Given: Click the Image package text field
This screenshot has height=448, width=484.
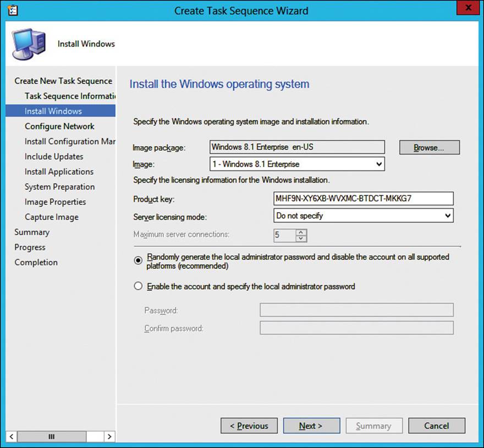Looking at the screenshot, I should coord(297,147).
